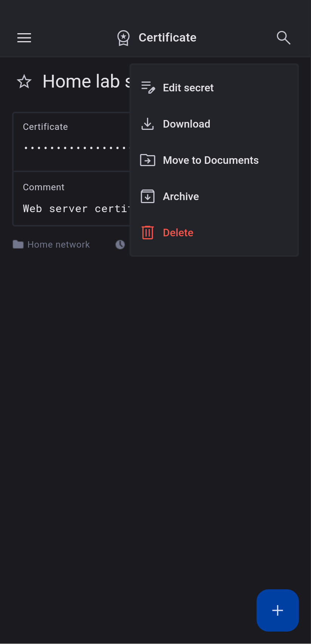Click the Edit secret pencil icon
Screen dimensions: 311x644
pos(148,88)
